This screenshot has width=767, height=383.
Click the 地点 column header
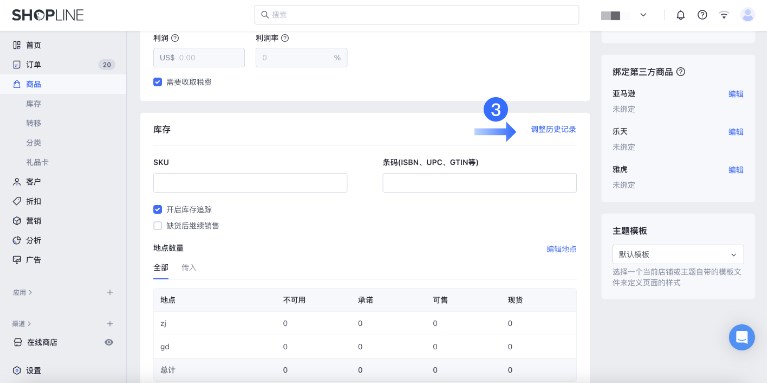tap(168, 300)
